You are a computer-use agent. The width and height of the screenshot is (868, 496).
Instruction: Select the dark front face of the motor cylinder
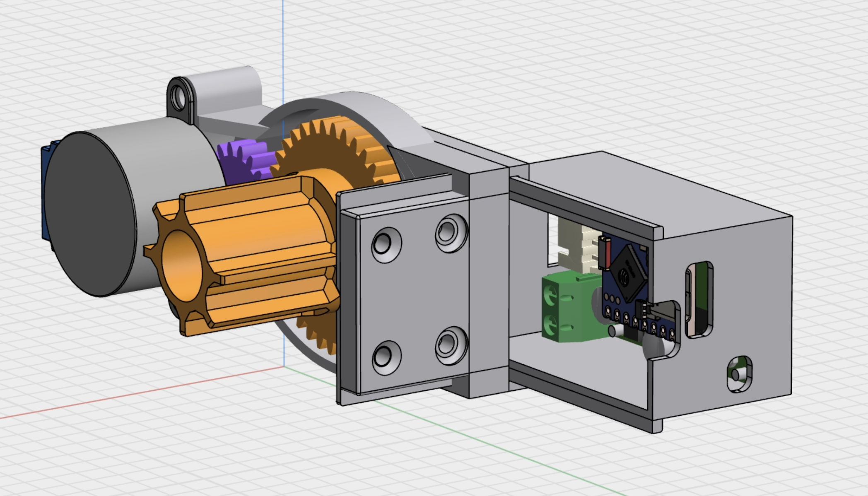click(89, 213)
